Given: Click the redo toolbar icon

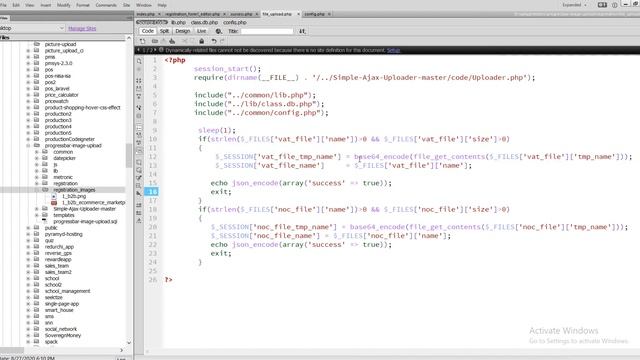Looking at the screenshot, I should 222,41.
